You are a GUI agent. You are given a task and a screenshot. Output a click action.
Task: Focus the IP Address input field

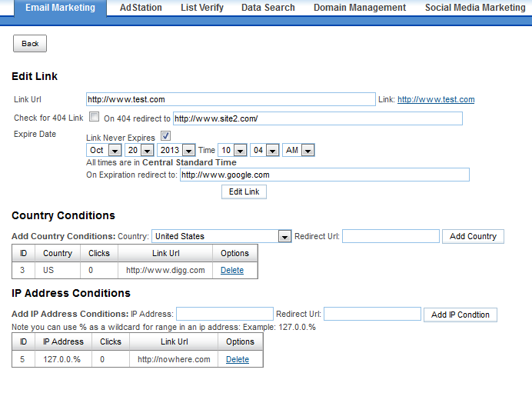(224, 314)
